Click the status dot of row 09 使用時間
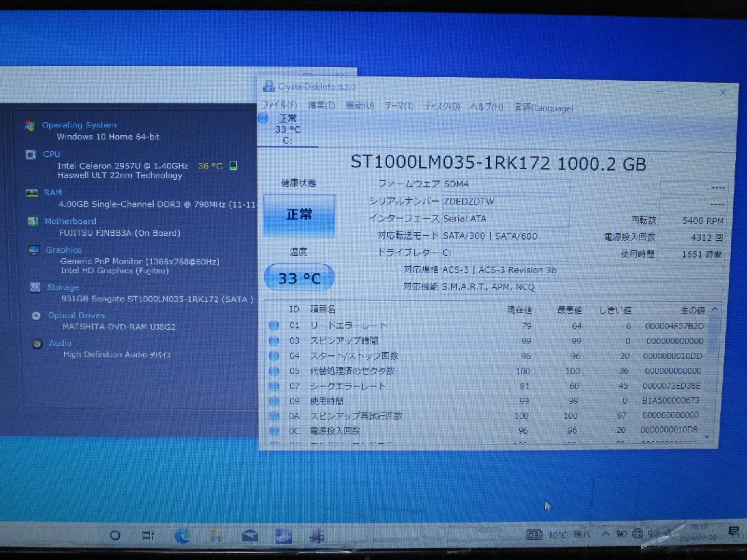This screenshot has width=747, height=560. pyautogui.click(x=273, y=401)
